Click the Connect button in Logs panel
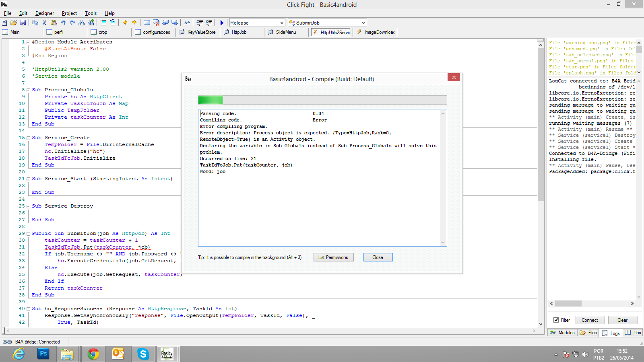Screen dimensions: 644x362 pos(590,320)
